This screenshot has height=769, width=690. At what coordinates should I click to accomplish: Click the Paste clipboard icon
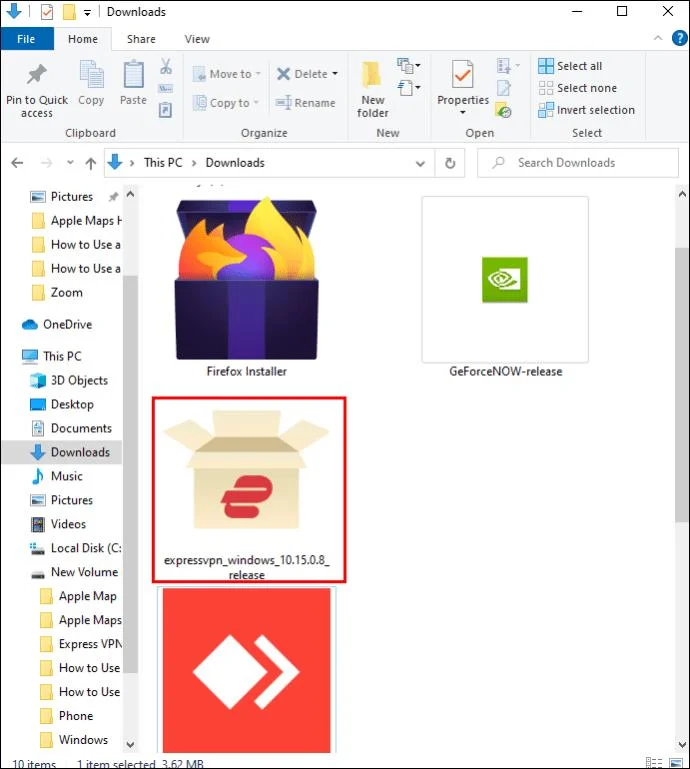point(133,75)
